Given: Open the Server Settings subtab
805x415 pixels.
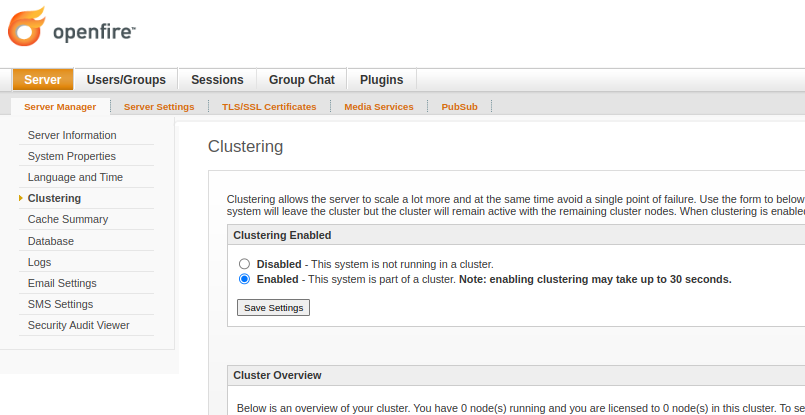Looking at the screenshot, I should click(x=159, y=106).
